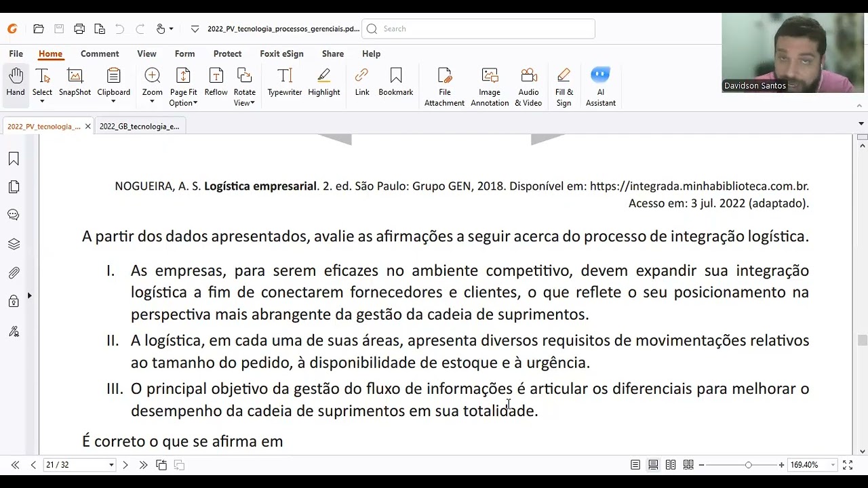Open the zoom percentage dropdown

coord(833,465)
